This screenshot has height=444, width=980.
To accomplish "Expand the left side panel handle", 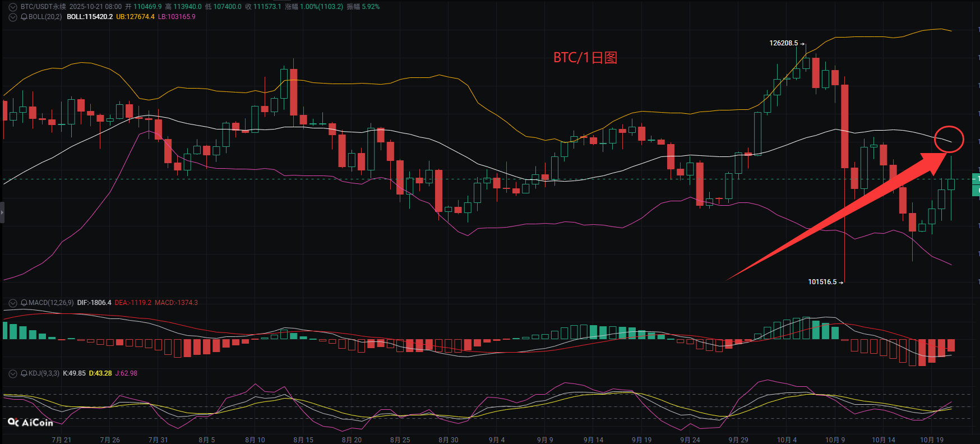I will pos(2,213).
